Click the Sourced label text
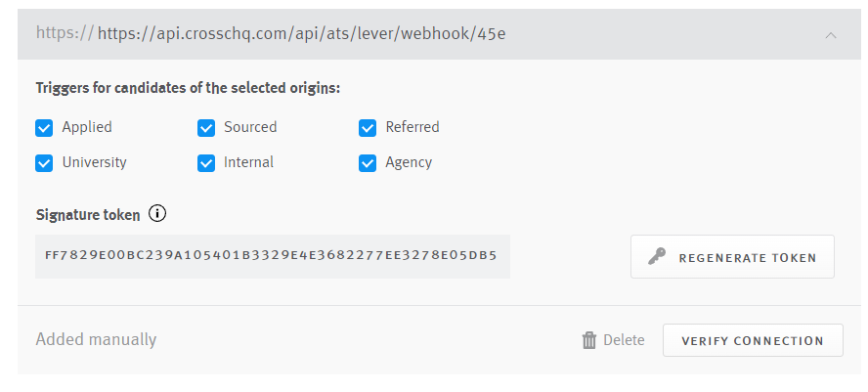Viewport: 868px width, 392px height. coord(250,127)
